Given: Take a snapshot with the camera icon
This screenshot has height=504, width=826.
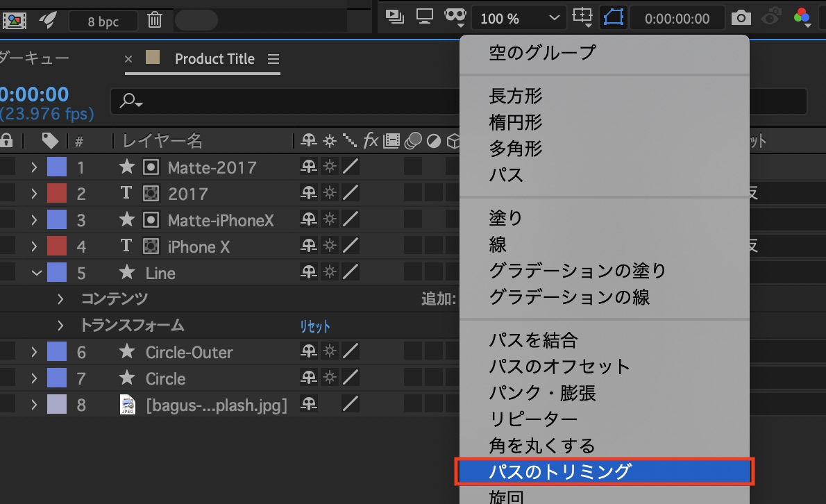Looking at the screenshot, I should 741,18.
